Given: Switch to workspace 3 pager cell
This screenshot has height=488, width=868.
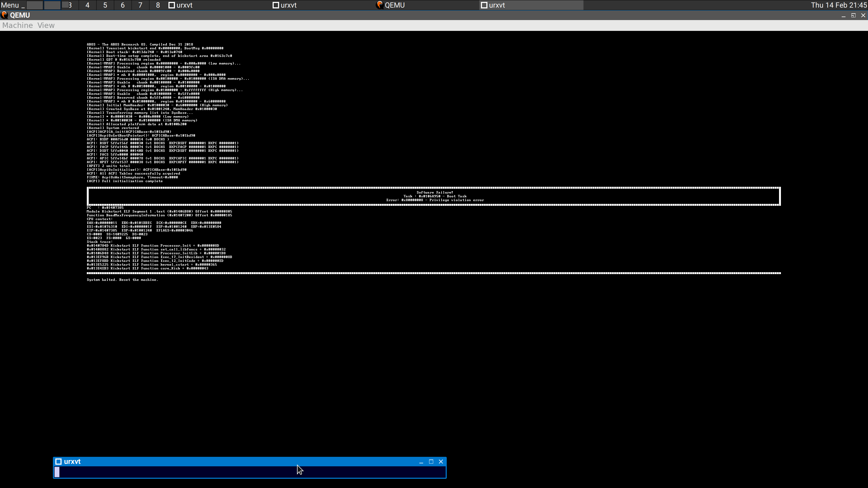Looking at the screenshot, I should click(70, 5).
